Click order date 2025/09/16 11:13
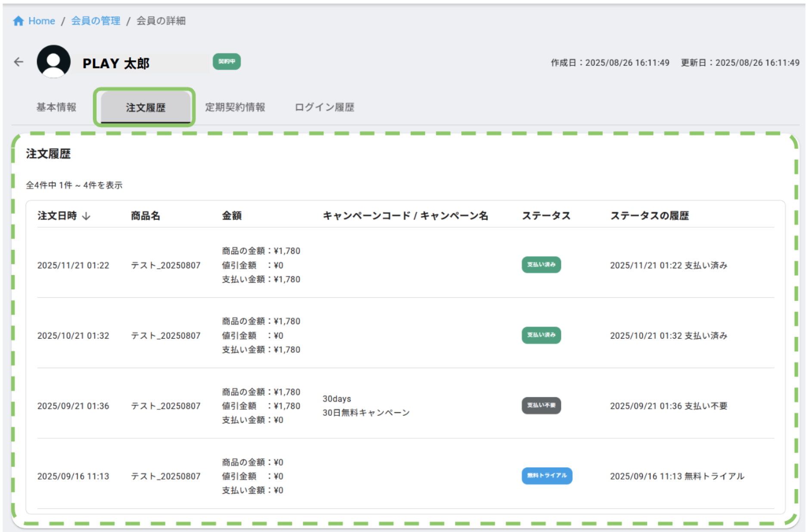The height and width of the screenshot is (532, 812). (x=73, y=476)
